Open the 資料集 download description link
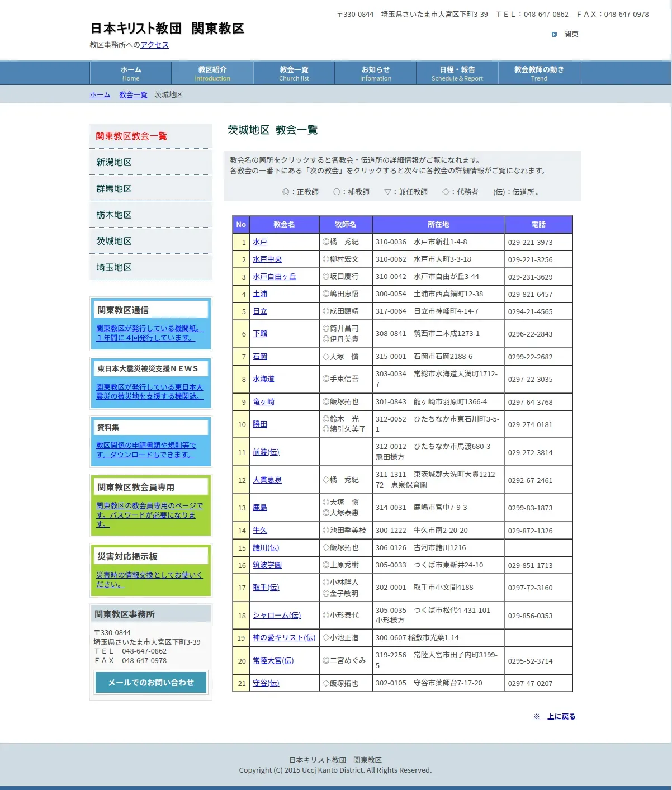The image size is (672, 790). tap(146, 450)
